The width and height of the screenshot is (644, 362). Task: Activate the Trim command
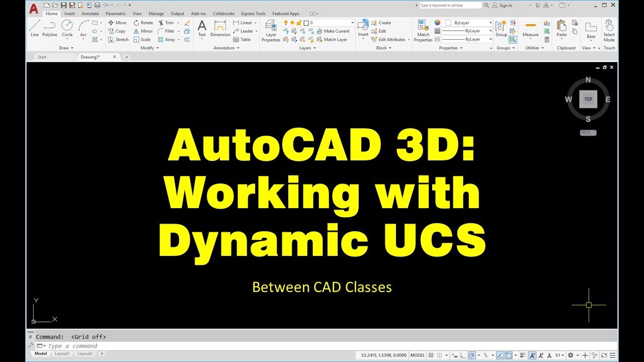point(166,23)
